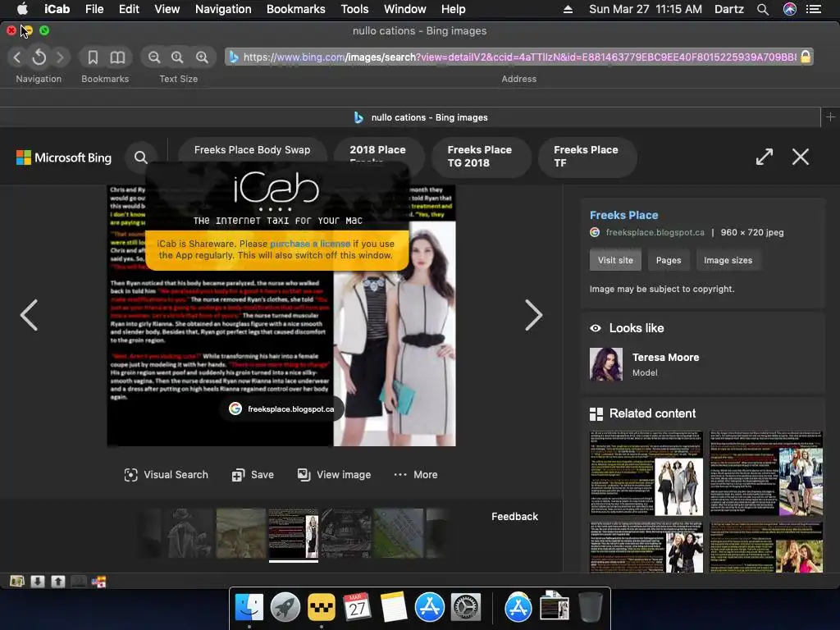Click the images icon in the status bar
Screen dimensions: 840x630
tap(17, 582)
